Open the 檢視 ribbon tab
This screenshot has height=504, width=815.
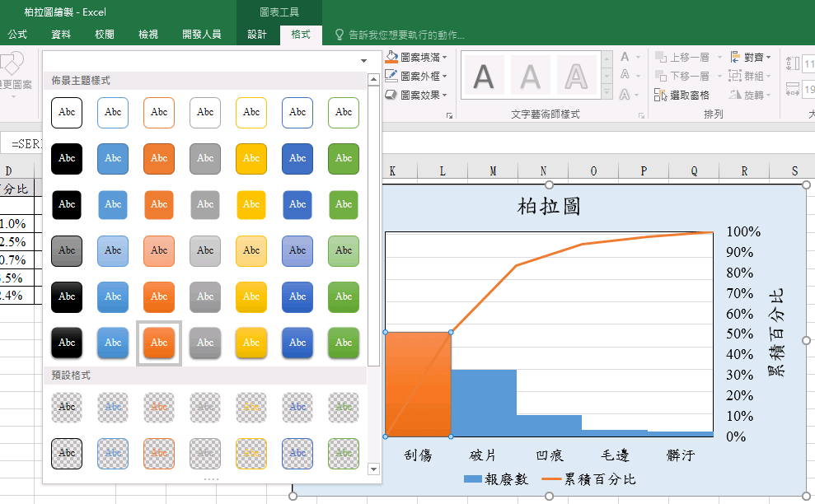tap(148, 35)
